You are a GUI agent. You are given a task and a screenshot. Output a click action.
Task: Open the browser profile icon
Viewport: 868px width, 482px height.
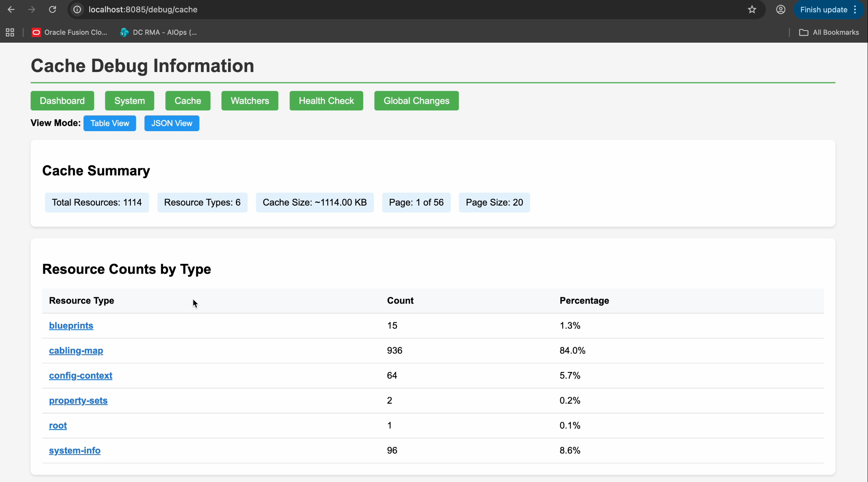[x=781, y=9]
